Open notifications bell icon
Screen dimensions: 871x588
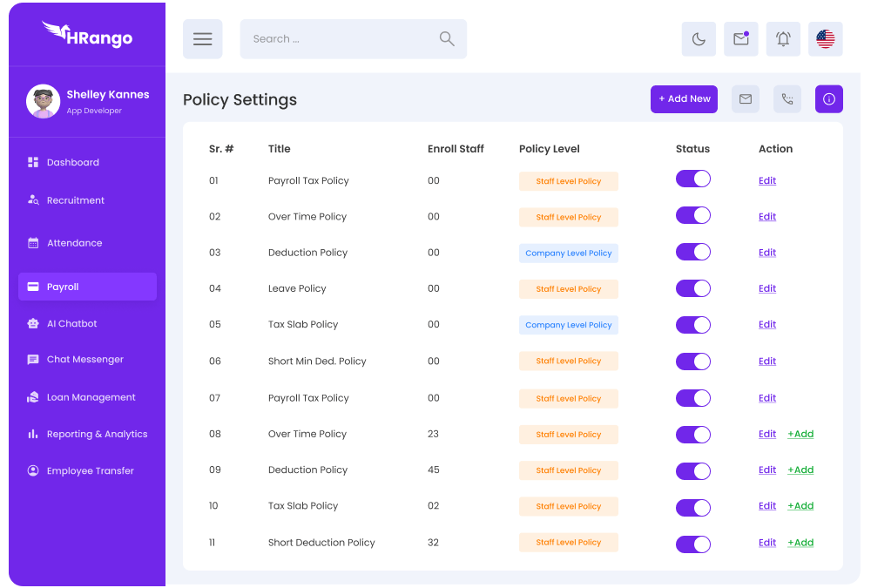click(783, 39)
